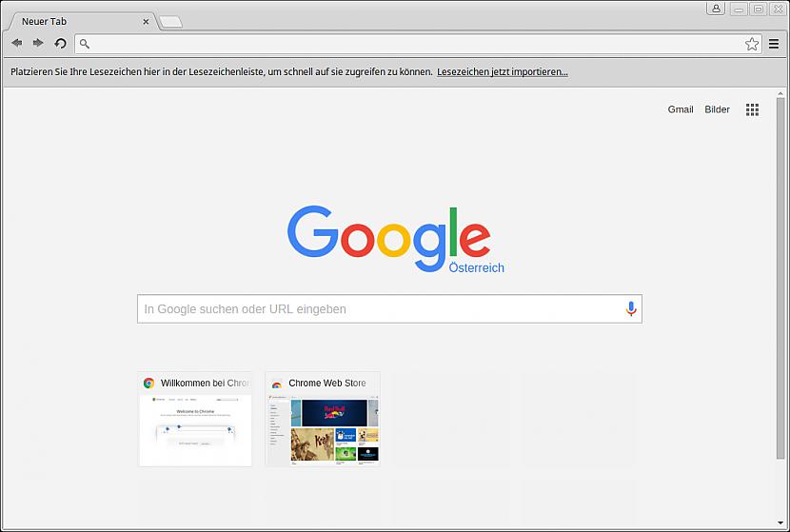Screen dimensions: 790x532
Task: Reload the page with the refresh icon
Action: click(x=61, y=44)
